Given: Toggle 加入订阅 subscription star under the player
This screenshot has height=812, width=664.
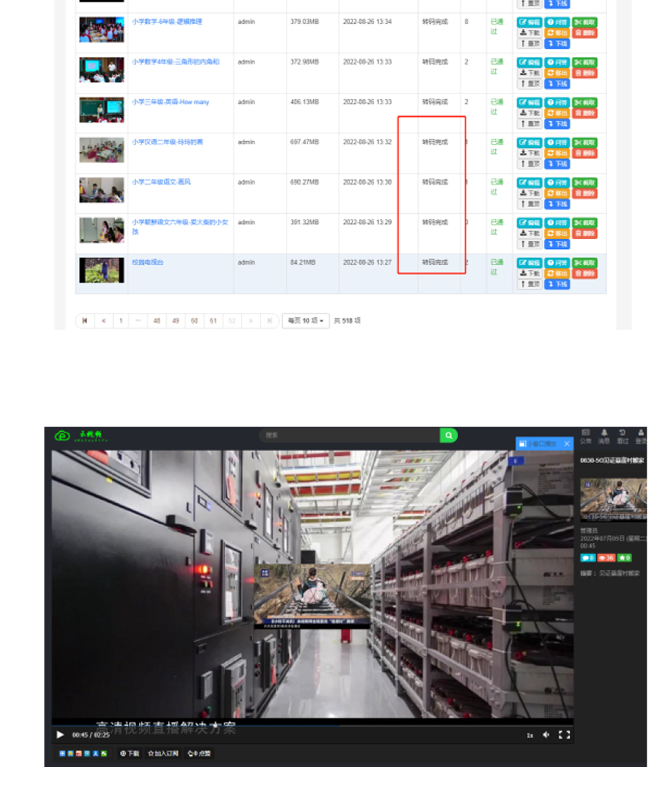Looking at the screenshot, I should point(163,753).
